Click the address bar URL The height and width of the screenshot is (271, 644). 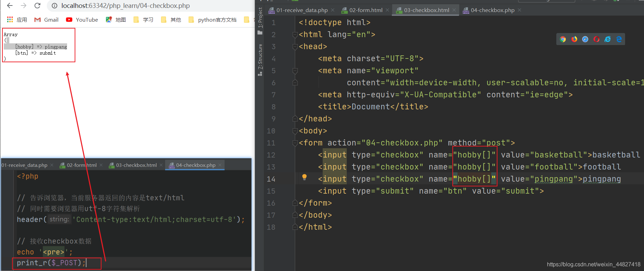pyautogui.click(x=126, y=6)
